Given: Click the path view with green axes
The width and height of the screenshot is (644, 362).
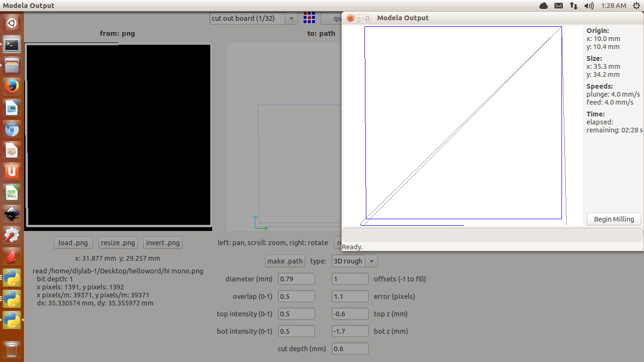Looking at the screenshot, I should point(284,137).
